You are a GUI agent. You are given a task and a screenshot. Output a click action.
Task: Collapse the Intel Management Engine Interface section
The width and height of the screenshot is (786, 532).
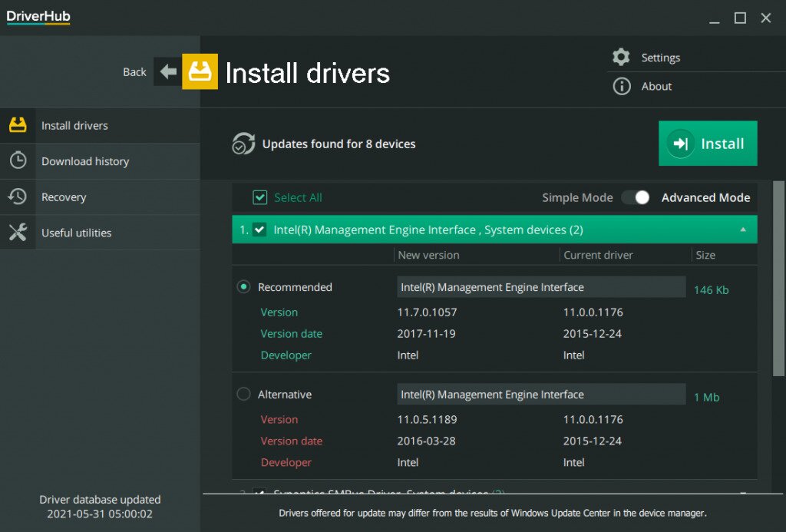tap(741, 229)
